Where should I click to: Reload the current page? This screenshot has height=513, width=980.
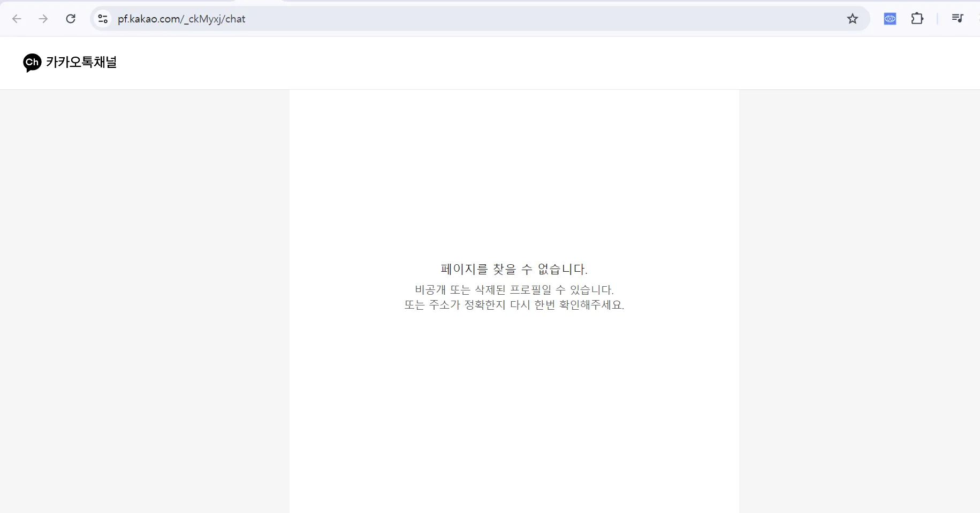(x=71, y=19)
